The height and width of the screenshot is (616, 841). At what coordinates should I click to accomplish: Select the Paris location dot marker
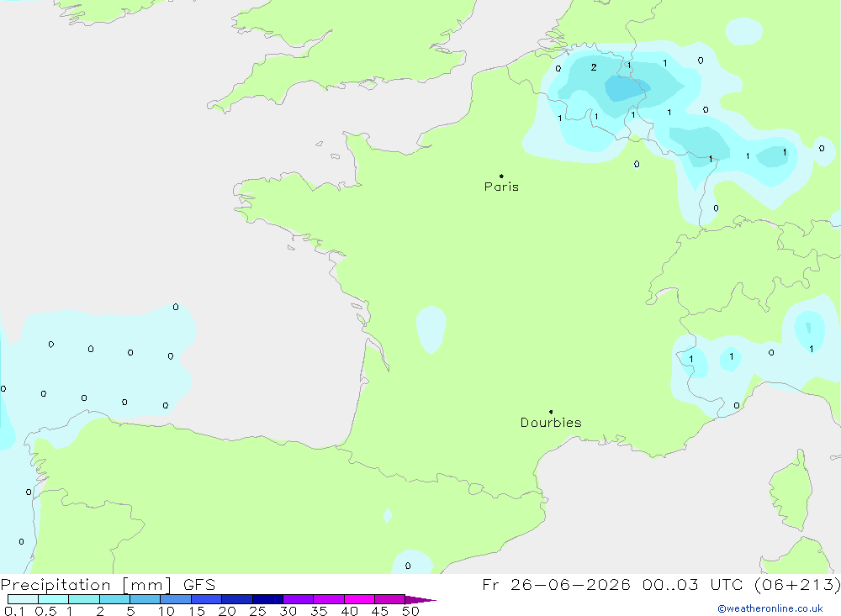501,176
